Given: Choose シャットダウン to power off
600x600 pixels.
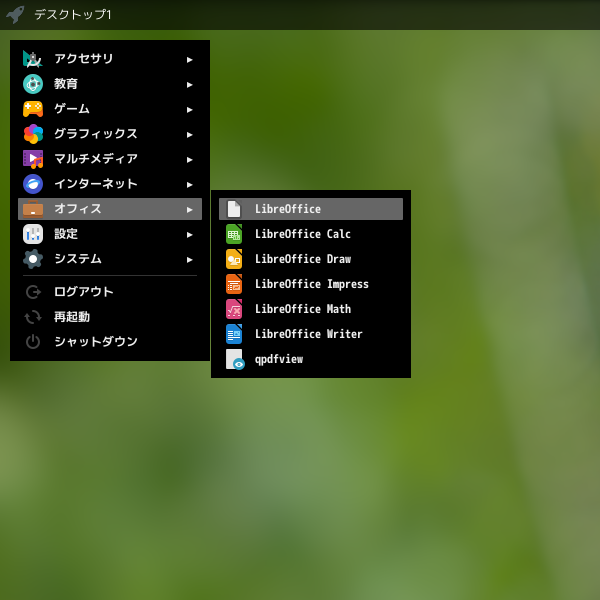Looking at the screenshot, I should [x=110, y=342].
